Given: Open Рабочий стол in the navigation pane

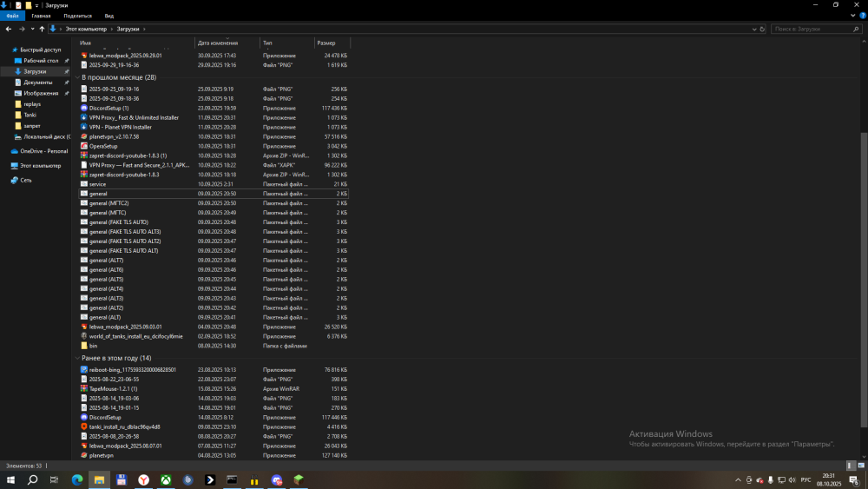Looking at the screenshot, I should tap(36, 61).
